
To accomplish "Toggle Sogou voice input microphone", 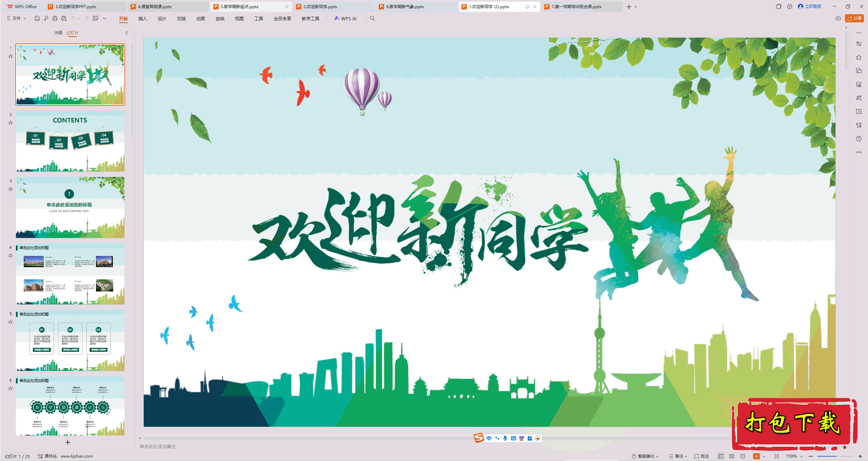I will tap(505, 438).
